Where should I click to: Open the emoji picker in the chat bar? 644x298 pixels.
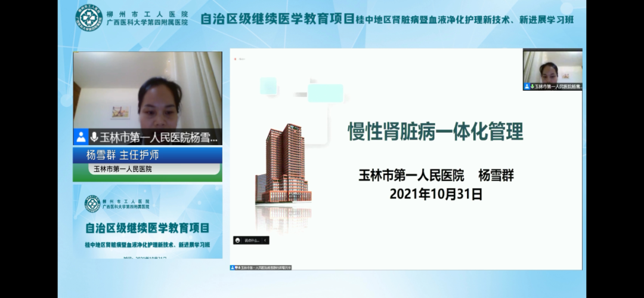pos(238,241)
